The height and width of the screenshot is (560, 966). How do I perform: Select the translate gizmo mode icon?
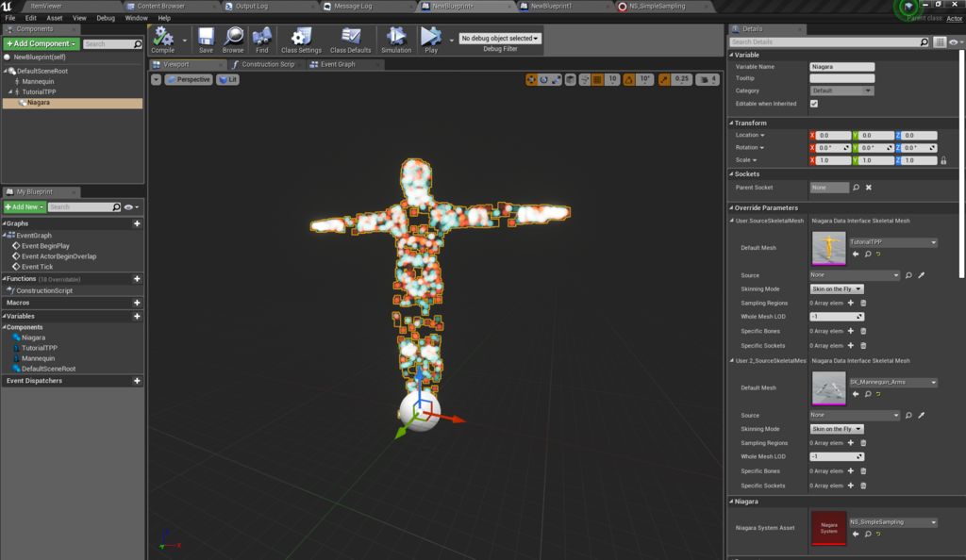coord(531,79)
